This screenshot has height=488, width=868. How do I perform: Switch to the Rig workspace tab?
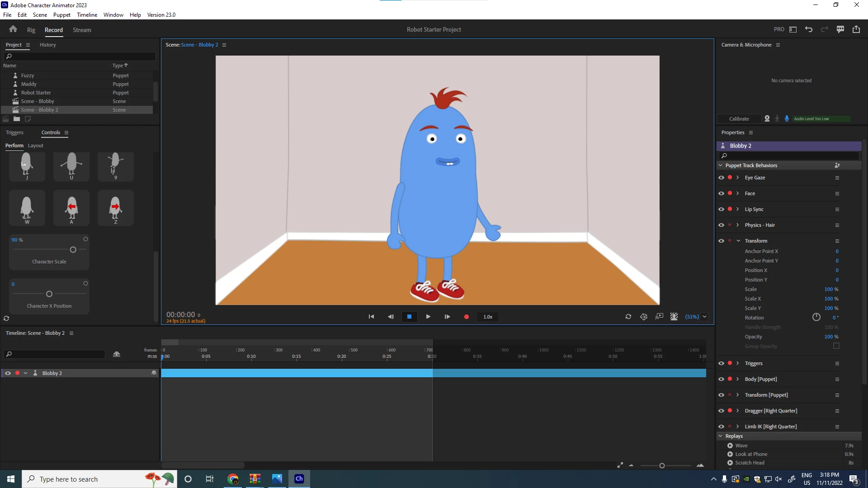point(31,30)
